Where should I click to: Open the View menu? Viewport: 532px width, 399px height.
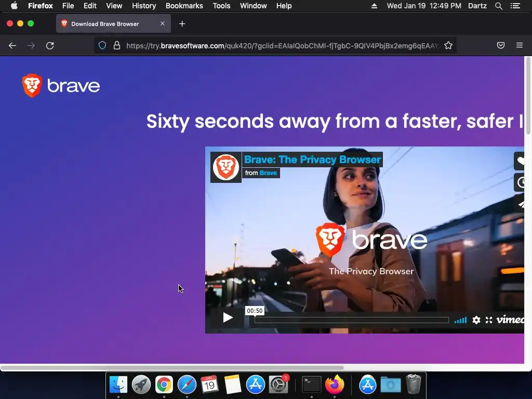tap(114, 6)
